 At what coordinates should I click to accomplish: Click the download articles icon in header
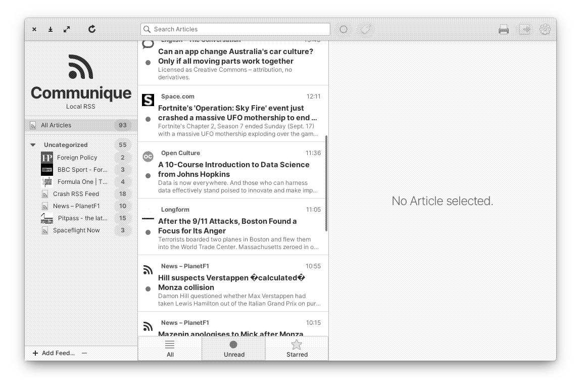(x=51, y=29)
